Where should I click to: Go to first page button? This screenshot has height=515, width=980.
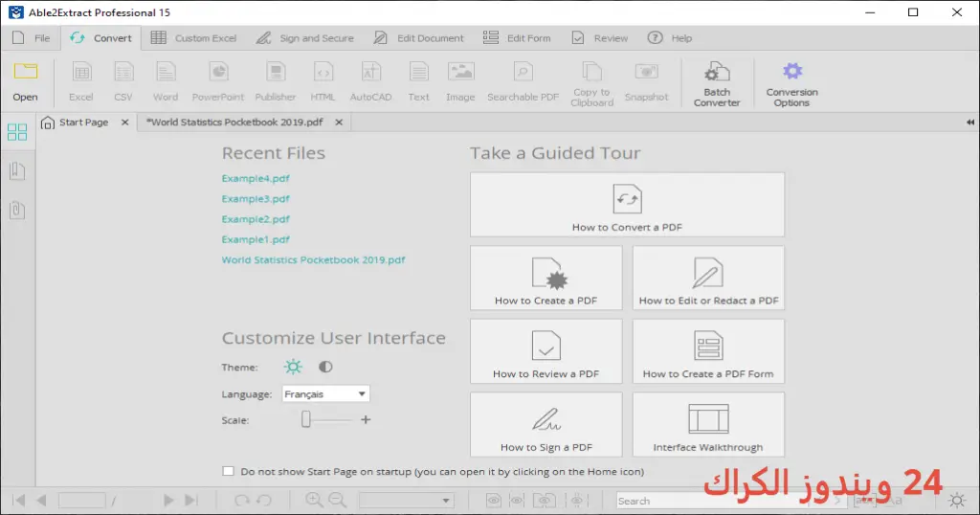pyautogui.click(x=19, y=500)
